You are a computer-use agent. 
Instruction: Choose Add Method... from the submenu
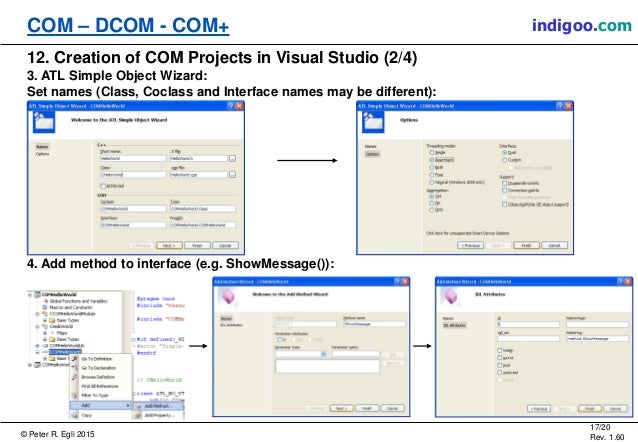[159, 406]
